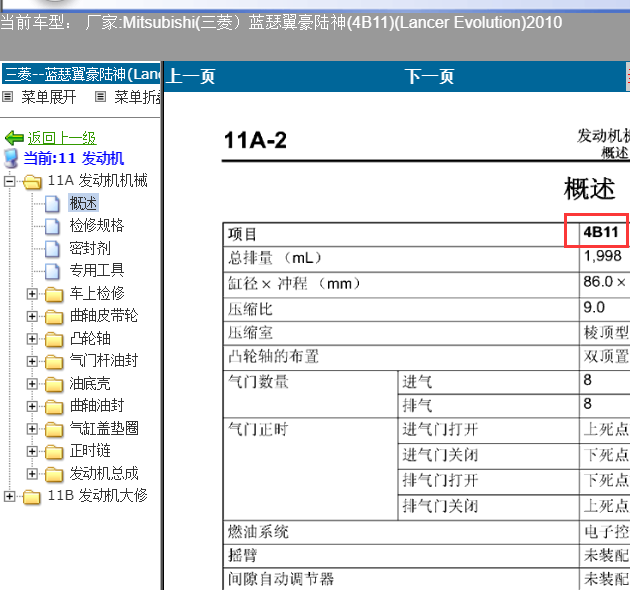Go to next page with 下一页
Viewport: 630px width, 590px height.
tap(429, 76)
